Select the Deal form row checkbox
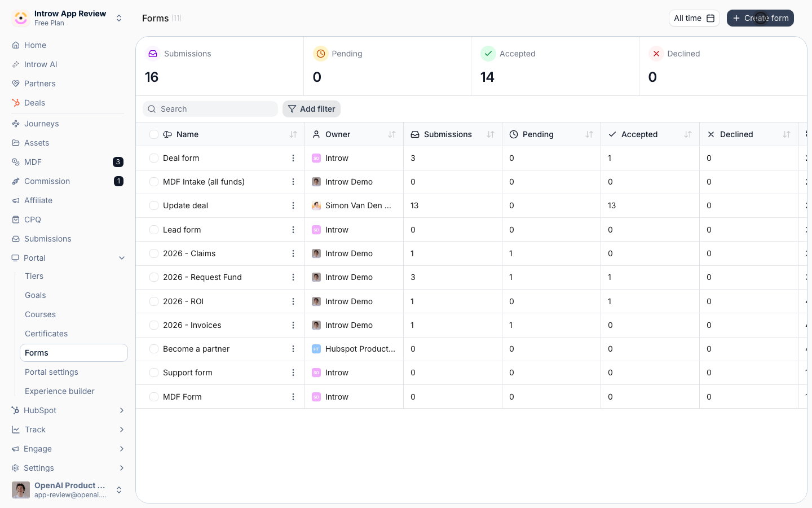 pyautogui.click(x=154, y=158)
